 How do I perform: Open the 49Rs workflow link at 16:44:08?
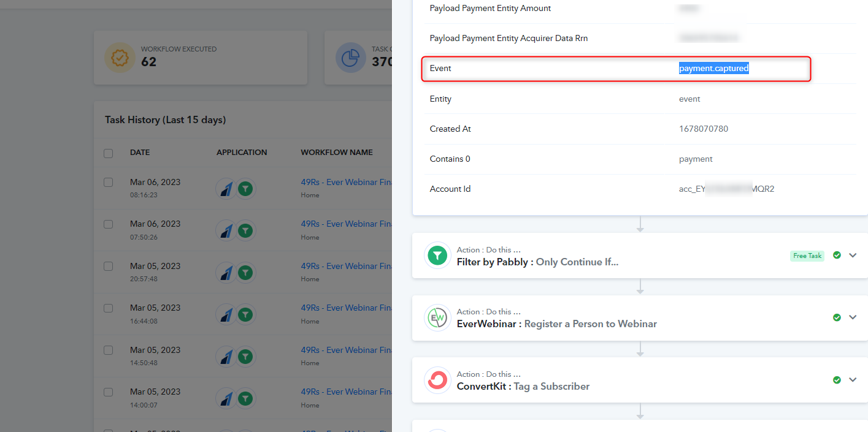(347, 308)
